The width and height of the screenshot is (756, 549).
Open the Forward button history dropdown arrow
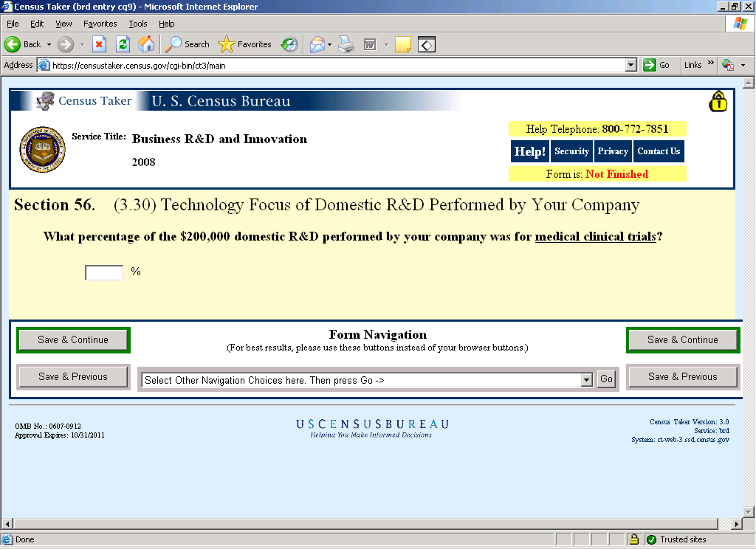coord(82,44)
